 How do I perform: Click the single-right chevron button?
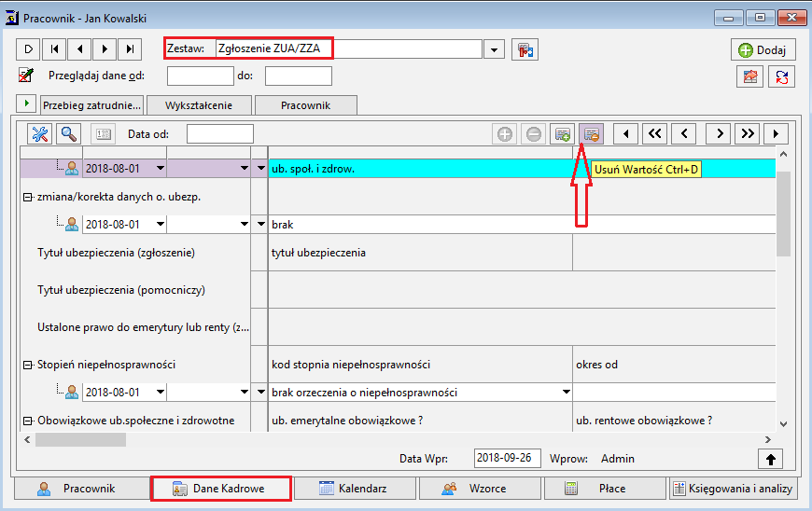(x=719, y=134)
